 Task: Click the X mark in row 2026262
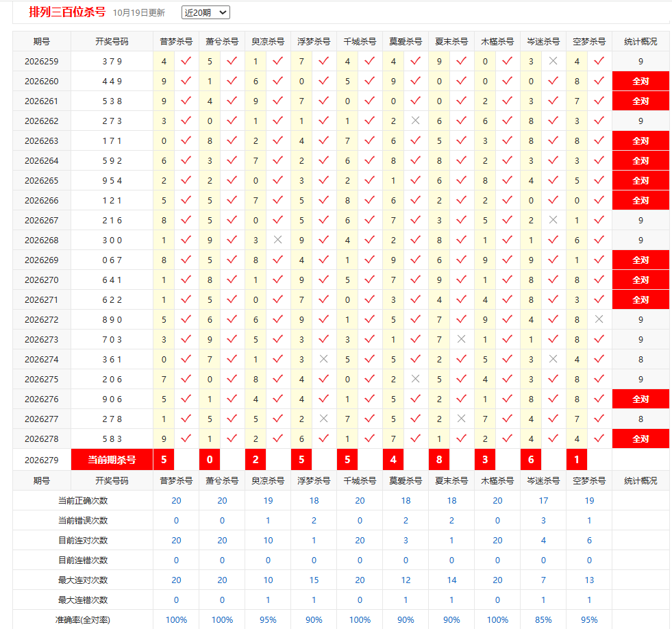click(x=415, y=121)
